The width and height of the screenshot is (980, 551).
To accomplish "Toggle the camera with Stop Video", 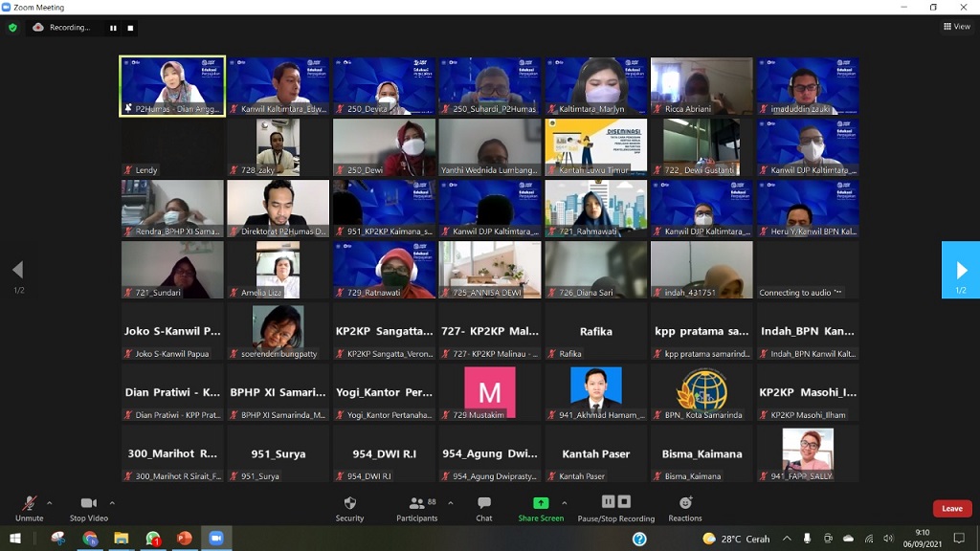I will pyautogui.click(x=88, y=508).
